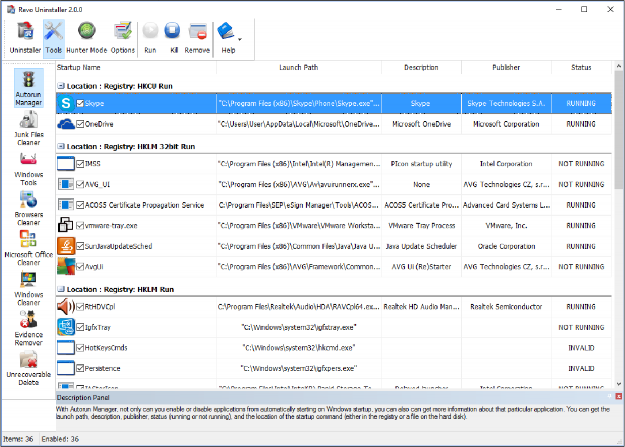The width and height of the screenshot is (625, 447).
Task: Sort by Startup Name column header
Action: [136, 67]
